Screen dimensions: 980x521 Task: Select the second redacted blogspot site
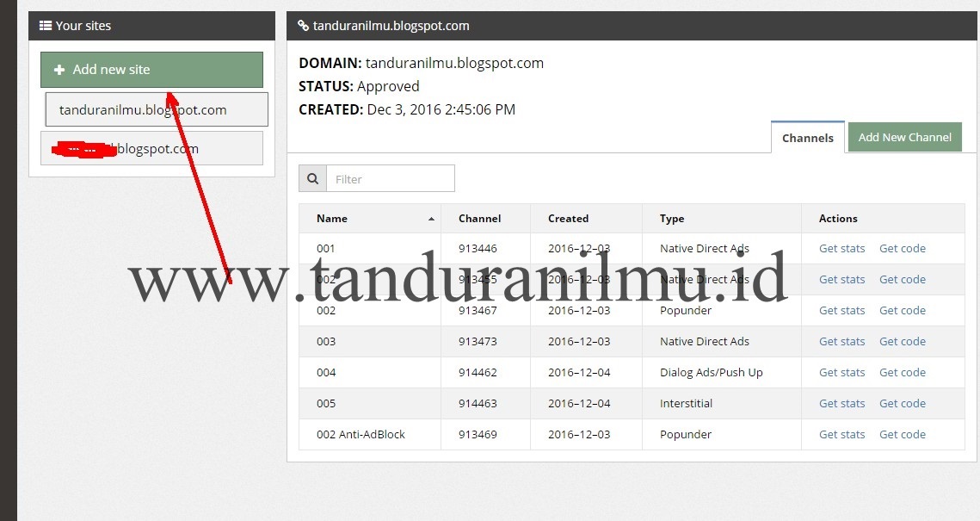tap(151, 148)
